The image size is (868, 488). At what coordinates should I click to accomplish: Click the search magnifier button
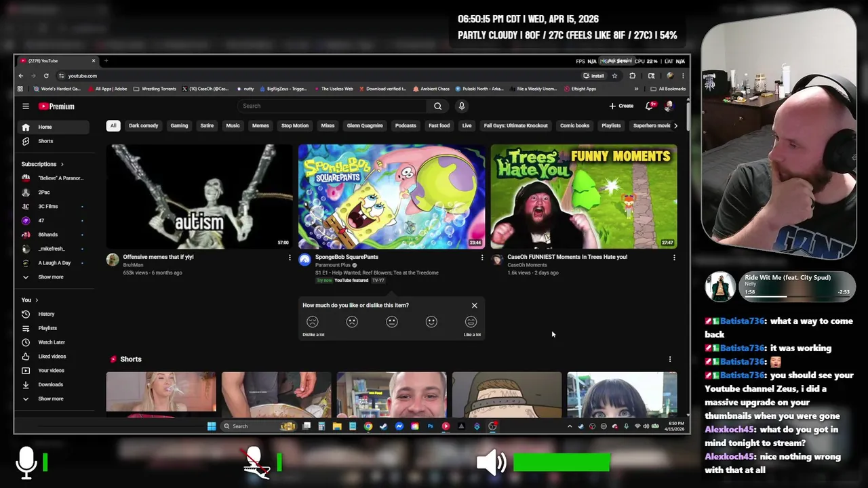(437, 106)
